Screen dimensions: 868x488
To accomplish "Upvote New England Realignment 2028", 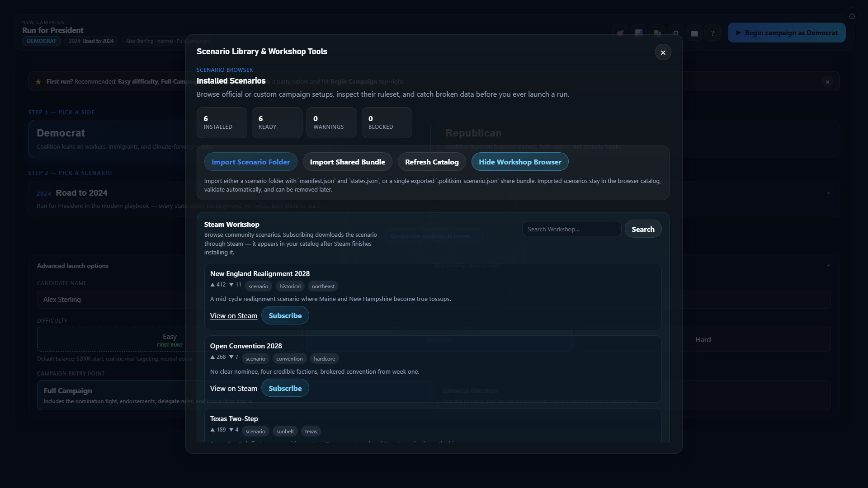I will tap(218, 285).
